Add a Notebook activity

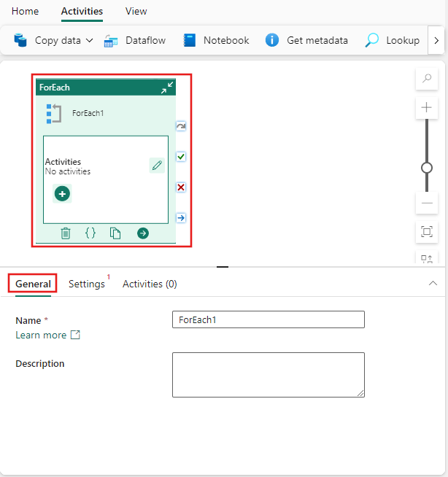click(x=216, y=40)
